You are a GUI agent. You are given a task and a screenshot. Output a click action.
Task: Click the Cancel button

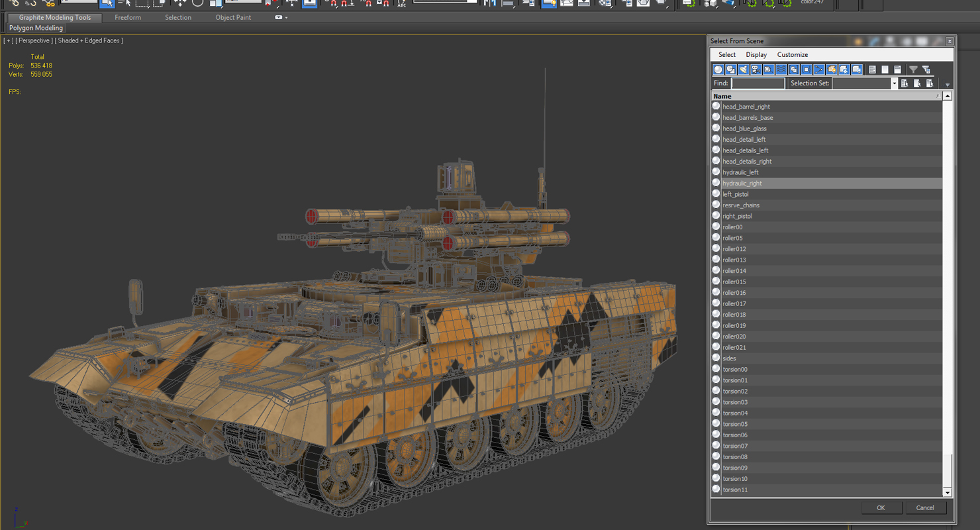(x=926, y=507)
